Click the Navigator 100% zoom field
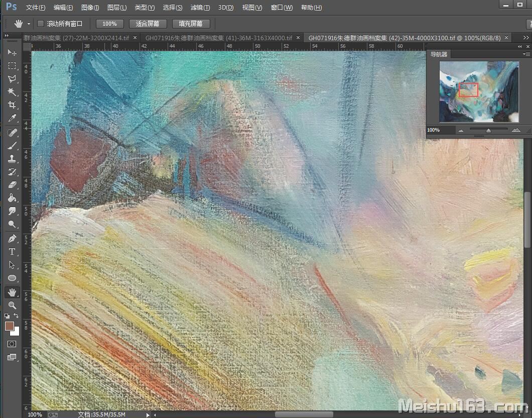The width and height of the screenshot is (532, 418). click(x=440, y=130)
